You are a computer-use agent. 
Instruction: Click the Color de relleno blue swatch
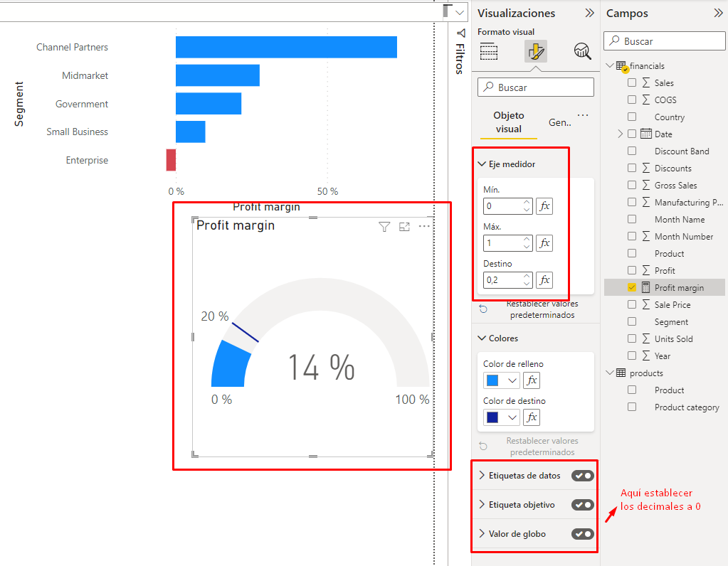point(492,380)
